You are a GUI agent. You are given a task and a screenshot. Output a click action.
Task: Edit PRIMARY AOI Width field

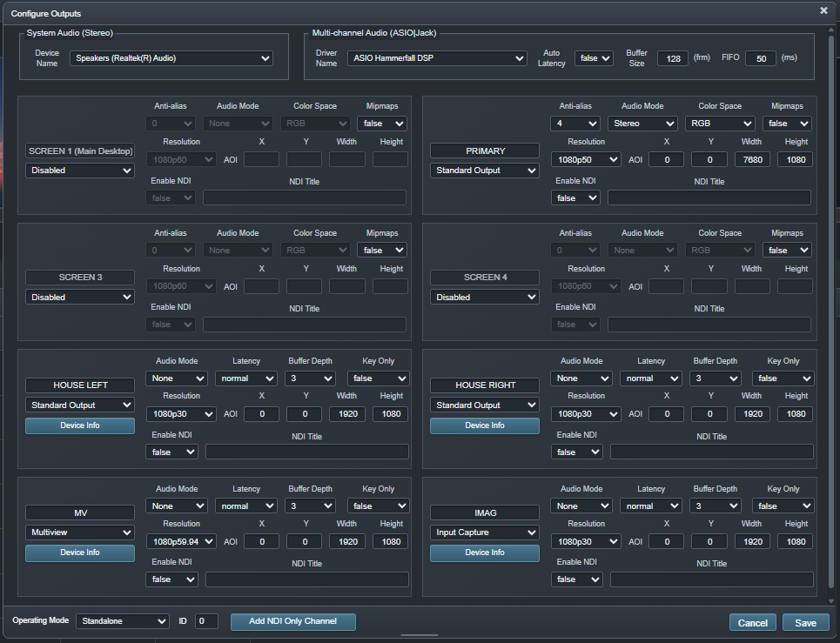[752, 159]
